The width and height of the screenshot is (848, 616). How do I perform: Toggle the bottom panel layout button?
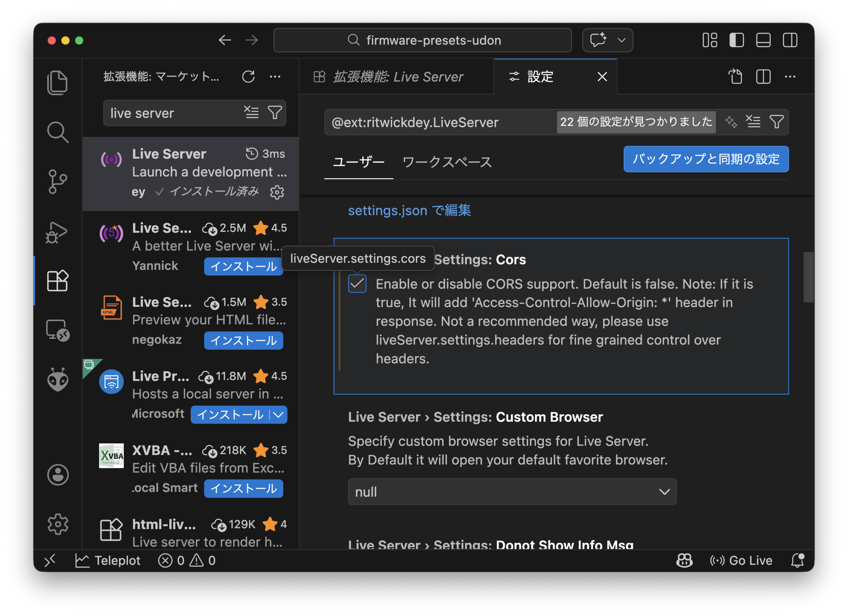763,40
